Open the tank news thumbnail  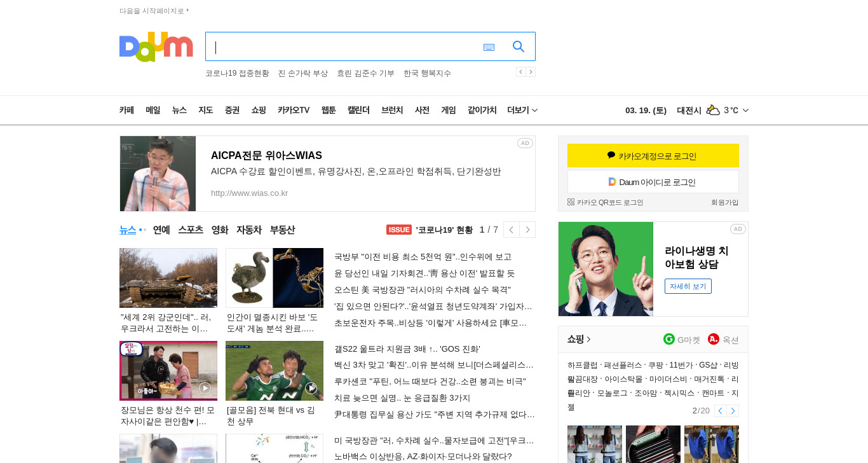coord(168,278)
